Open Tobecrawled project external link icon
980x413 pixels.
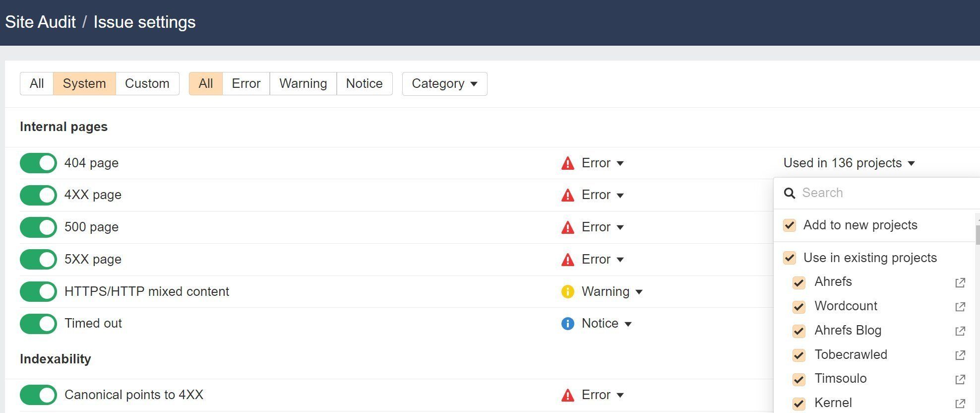tap(960, 355)
